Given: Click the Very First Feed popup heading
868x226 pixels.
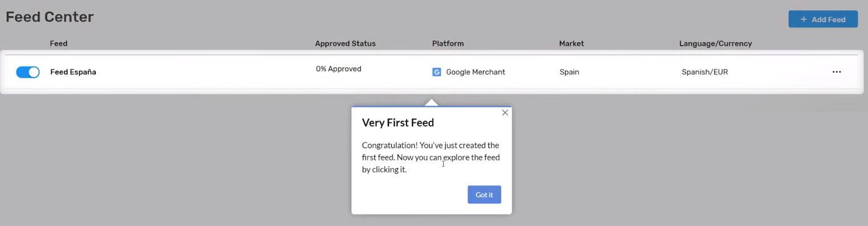Looking at the screenshot, I should point(398,122).
